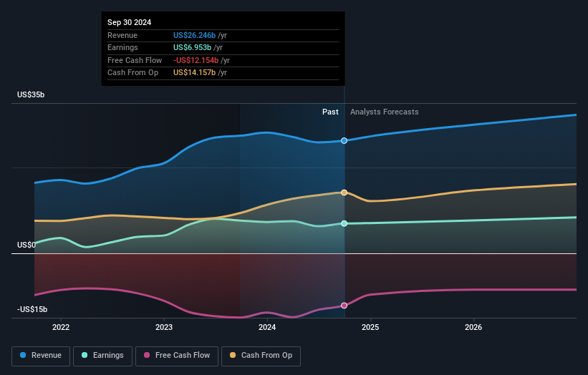Click the teal Earnings data point marker
This screenshot has height=375, width=588.
coord(344,224)
